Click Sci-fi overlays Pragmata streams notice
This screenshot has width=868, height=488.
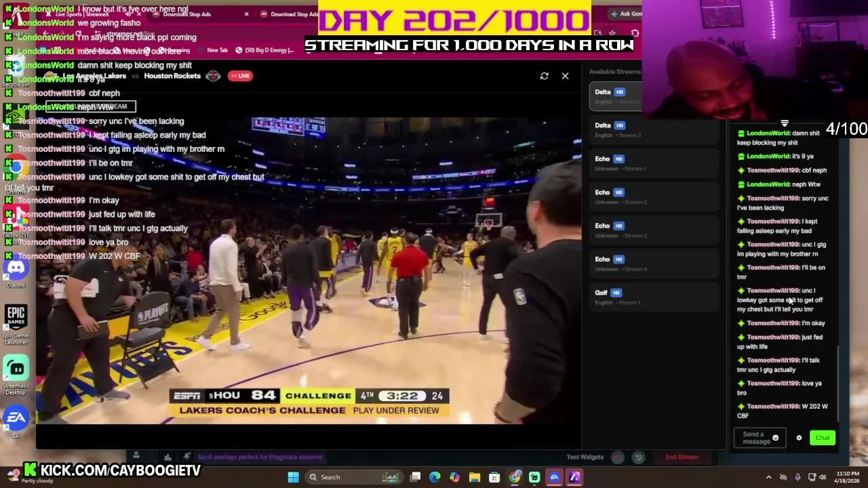click(260, 457)
